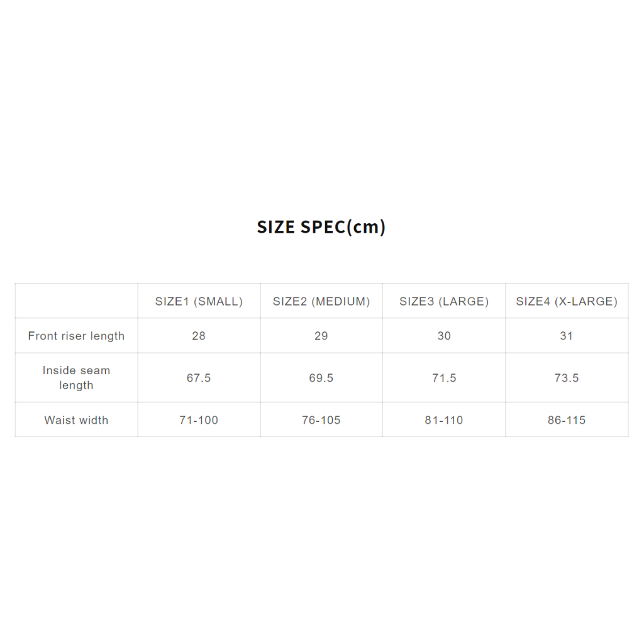Select the SIZE2 (MEDIUM) column header
The width and height of the screenshot is (644, 644).
coord(321,301)
